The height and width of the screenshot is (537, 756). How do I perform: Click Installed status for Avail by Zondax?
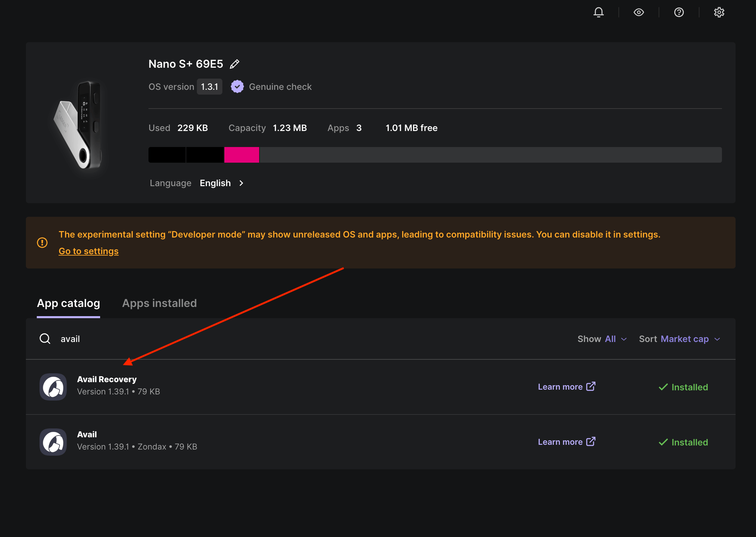coord(683,442)
